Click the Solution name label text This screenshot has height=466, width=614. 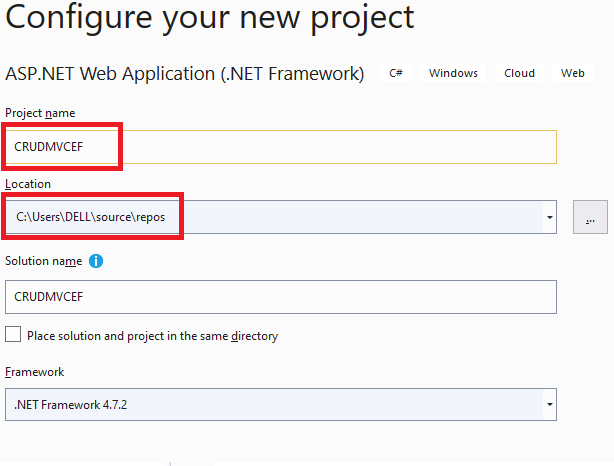43,261
